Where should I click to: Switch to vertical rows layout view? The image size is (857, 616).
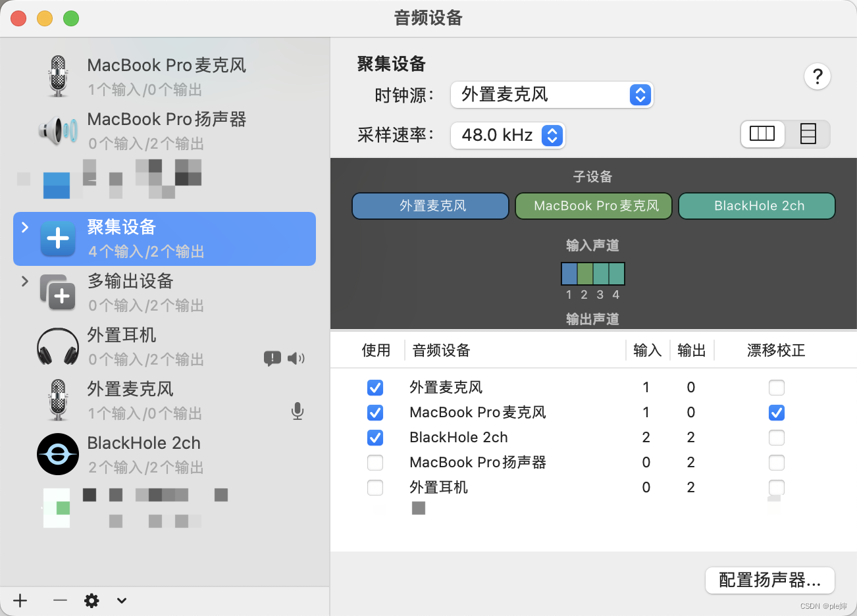coord(808,134)
